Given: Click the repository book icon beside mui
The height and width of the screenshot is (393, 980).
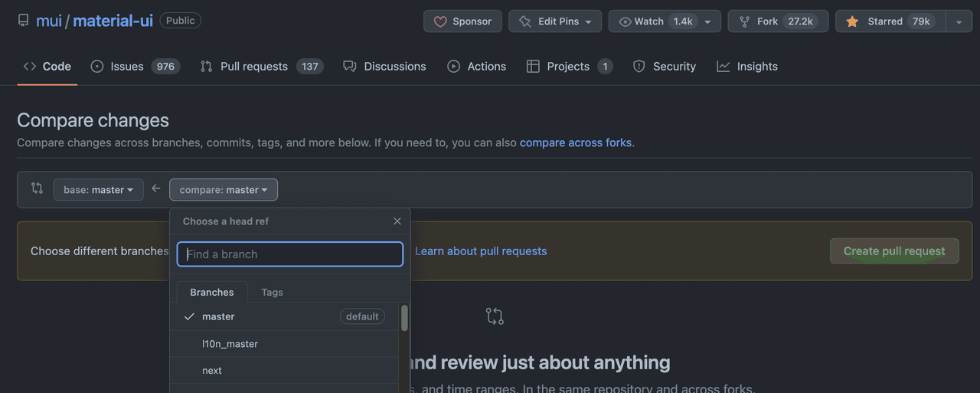Looking at the screenshot, I should click(23, 21).
